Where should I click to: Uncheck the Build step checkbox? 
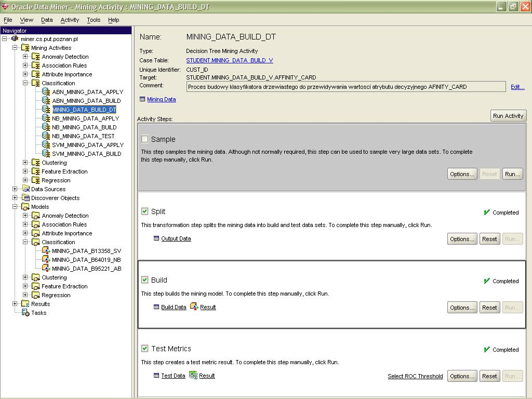pyautogui.click(x=145, y=280)
